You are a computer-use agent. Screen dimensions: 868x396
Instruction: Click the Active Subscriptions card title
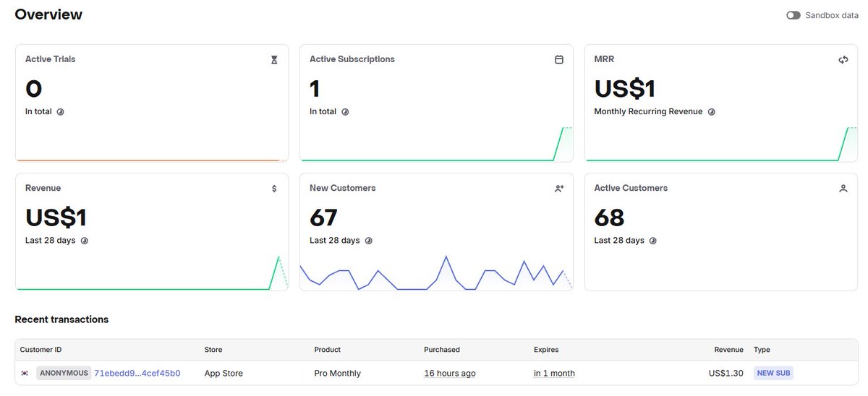pyautogui.click(x=352, y=59)
